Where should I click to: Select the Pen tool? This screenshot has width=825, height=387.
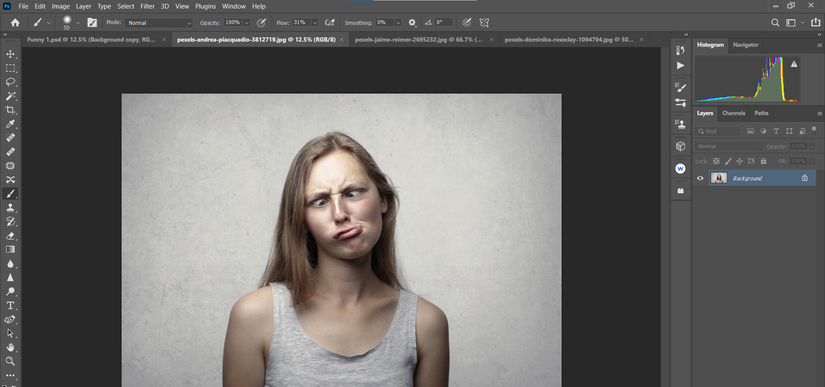(10, 319)
